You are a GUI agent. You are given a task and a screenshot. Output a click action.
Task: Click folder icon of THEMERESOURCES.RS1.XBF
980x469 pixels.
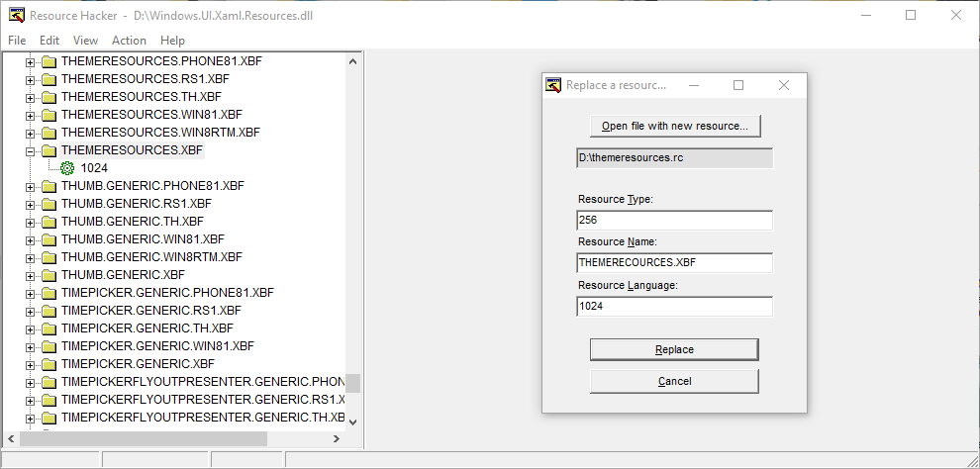tap(49, 79)
